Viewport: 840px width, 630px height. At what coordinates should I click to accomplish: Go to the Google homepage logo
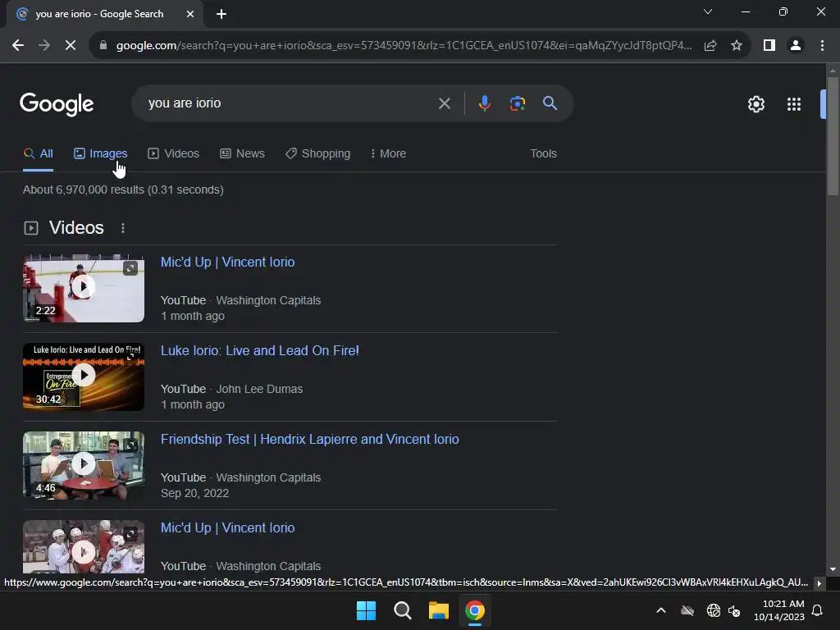coord(57,104)
